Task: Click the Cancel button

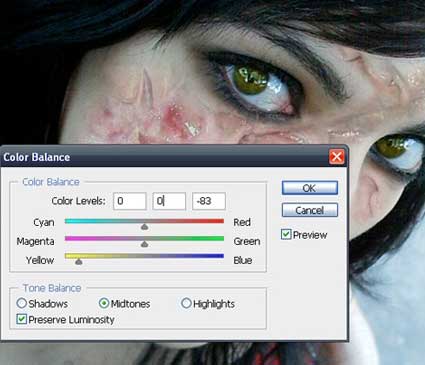Action: click(310, 210)
